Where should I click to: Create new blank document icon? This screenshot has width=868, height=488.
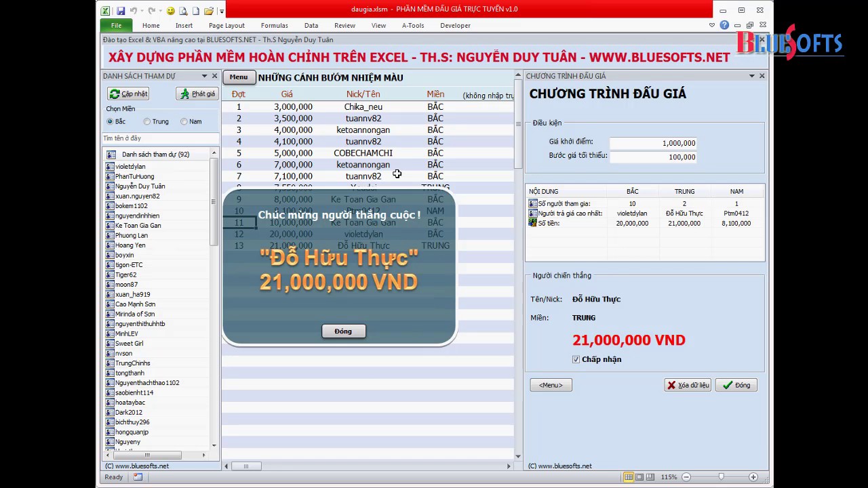[196, 11]
